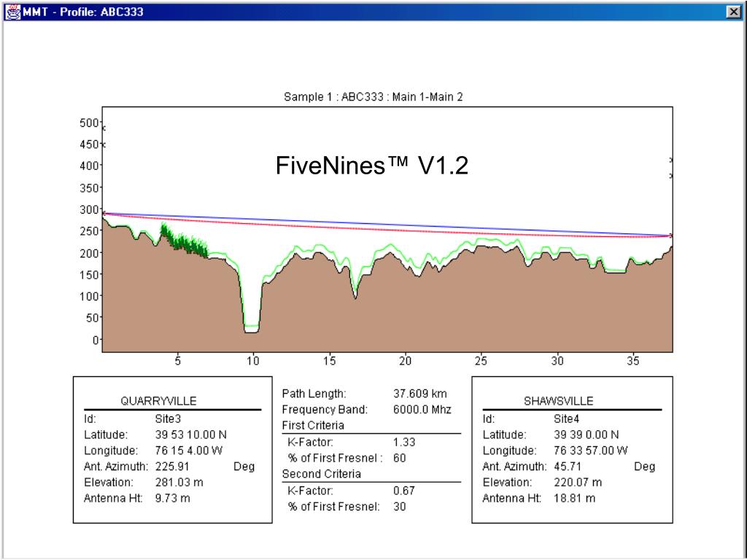
Task: Click latitude value 39 53 10.00 N
Action: [191, 435]
